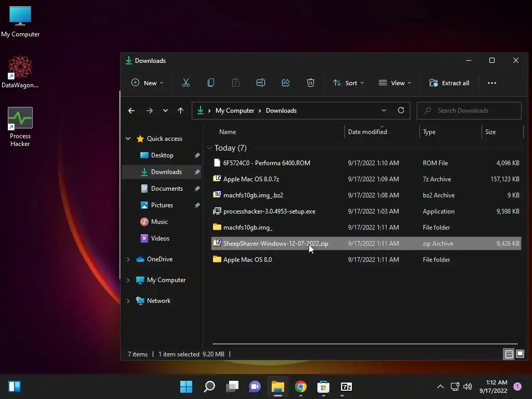Select Apple Mac OS 8.0 folder
The height and width of the screenshot is (399, 532).
tap(366, 260)
